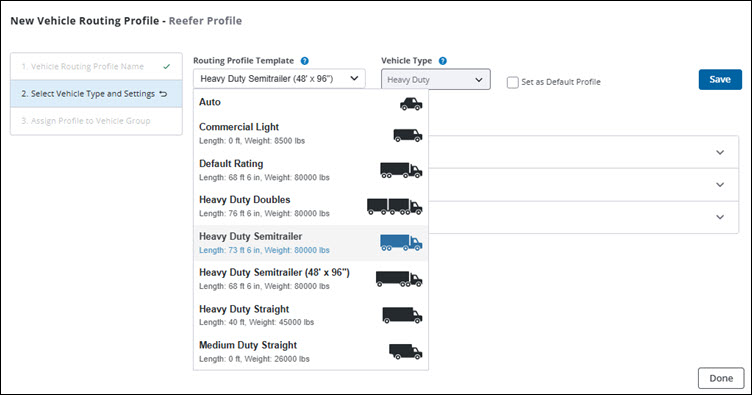The width and height of the screenshot is (752, 395).
Task: Expand the first collapsed settings section
Action: (x=720, y=152)
